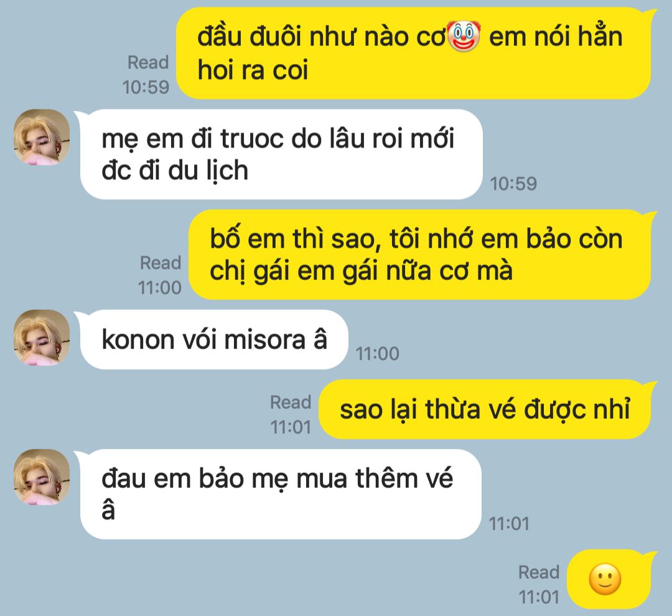Tap the words 'hoi ra coi' in first bubble
Viewport: 672px width, 616px height.
pos(253,70)
